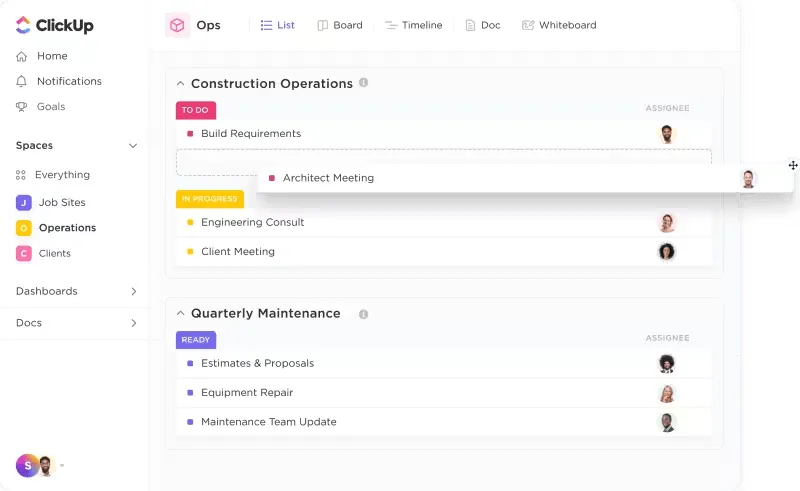Click the READY status label
Viewport: 800px width, 491px height.
point(196,340)
